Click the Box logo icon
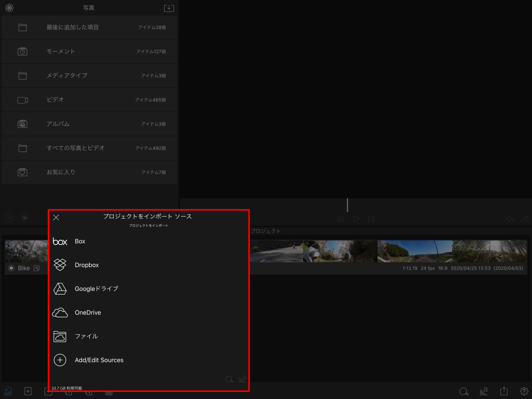The image size is (532, 399). point(60,241)
